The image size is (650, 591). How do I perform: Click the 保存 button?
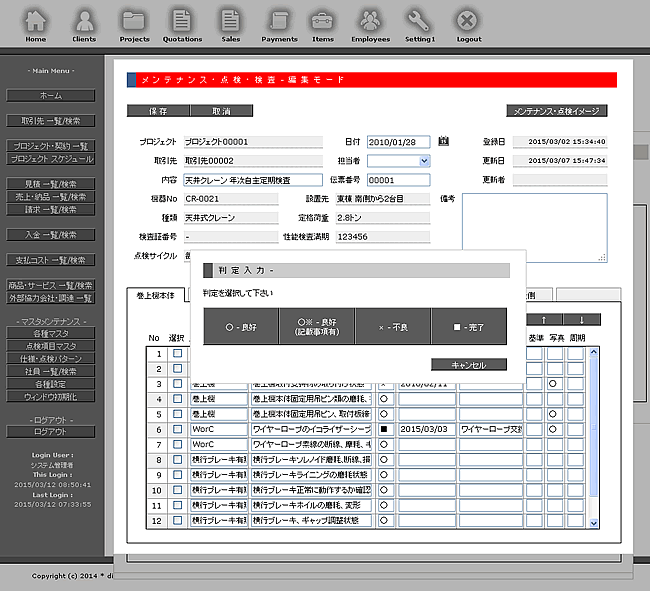coord(158,111)
